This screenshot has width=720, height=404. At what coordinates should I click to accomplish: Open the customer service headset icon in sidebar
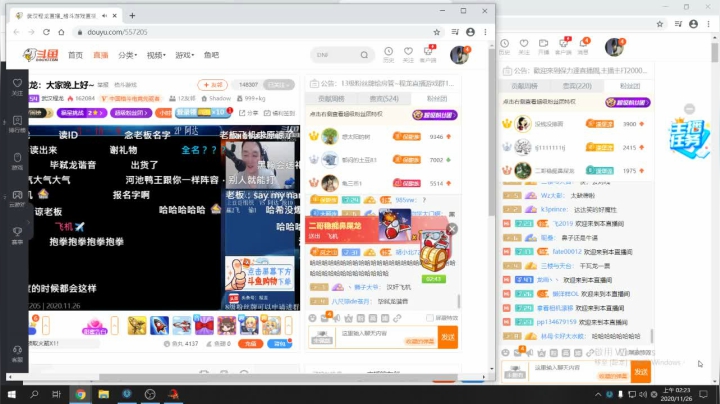point(17,350)
